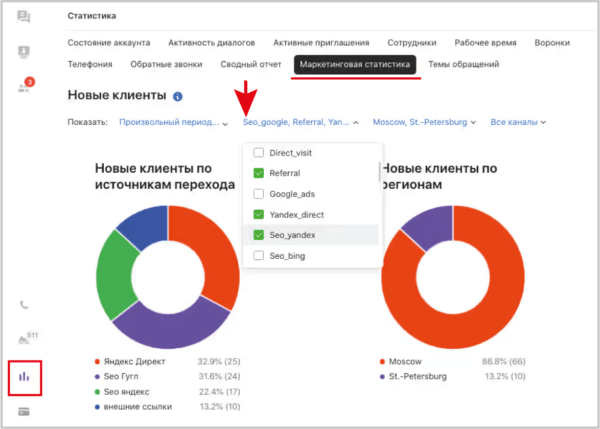
Task: Switch to the Активные приглашения tab
Action: point(321,43)
